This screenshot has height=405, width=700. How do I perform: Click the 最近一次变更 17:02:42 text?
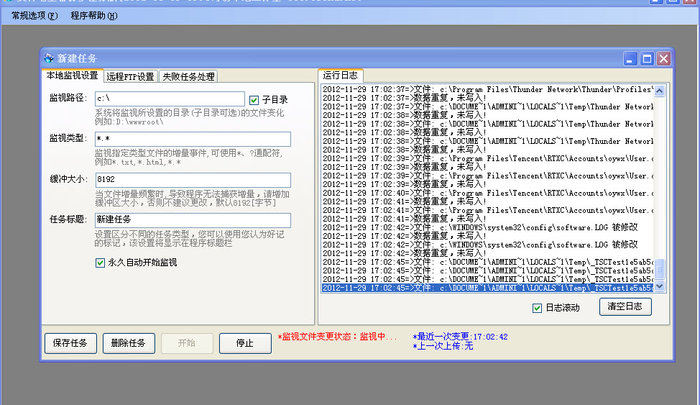tap(460, 337)
